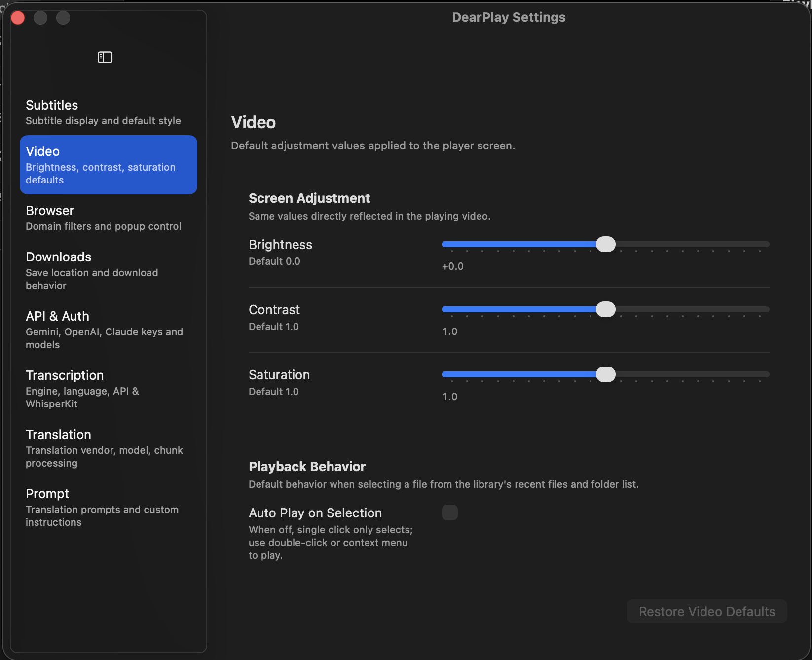The image size is (812, 660).
Task: Click the Contrast slider handle
Action: (606, 309)
